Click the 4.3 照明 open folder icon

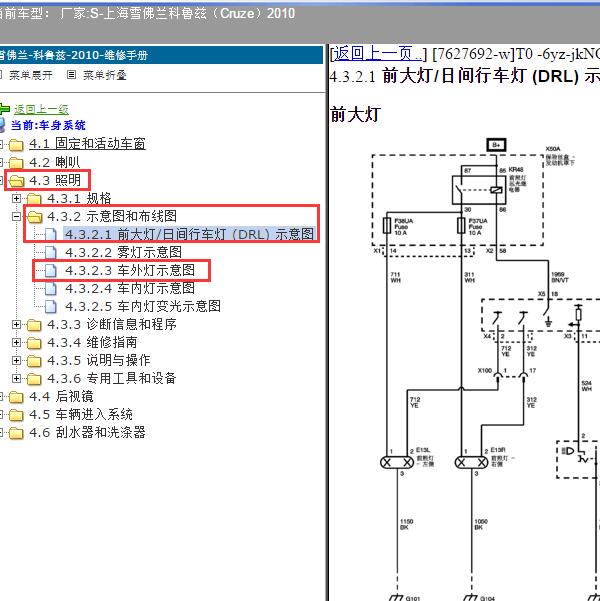[16, 181]
